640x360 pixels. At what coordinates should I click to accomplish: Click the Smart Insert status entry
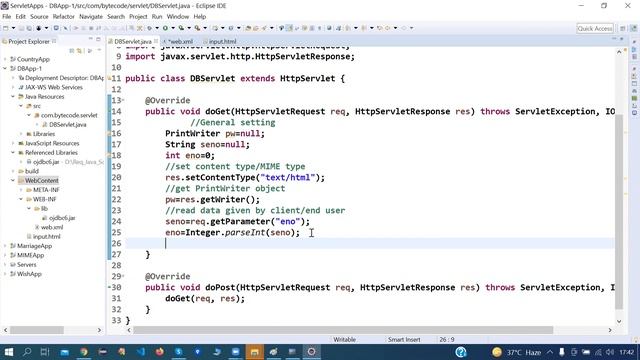coord(404,340)
